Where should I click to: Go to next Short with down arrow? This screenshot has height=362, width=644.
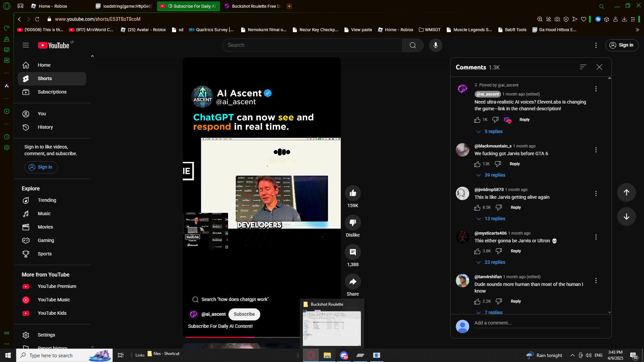(x=626, y=217)
